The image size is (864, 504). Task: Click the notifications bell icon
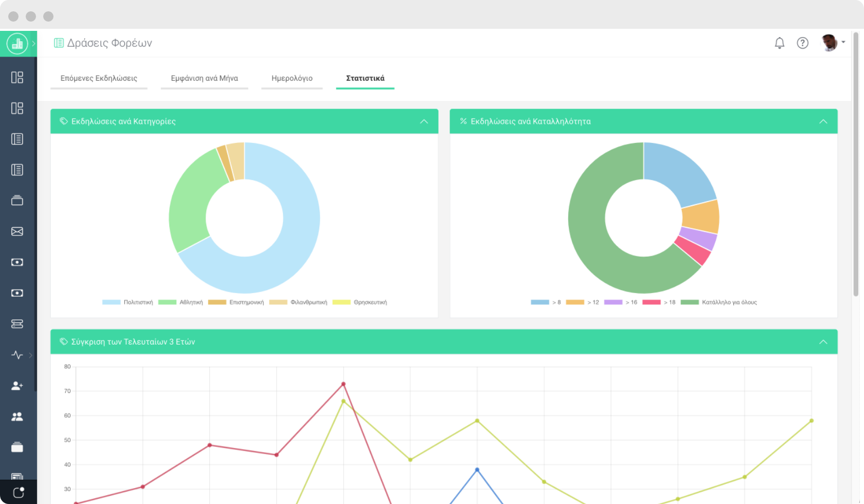[779, 43]
